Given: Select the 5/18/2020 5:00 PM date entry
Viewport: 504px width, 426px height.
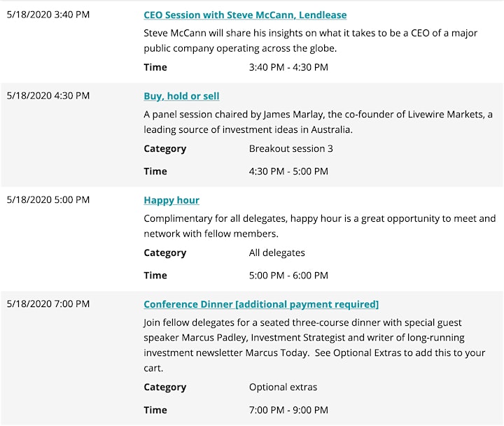Looking at the screenshot, I should (48, 199).
